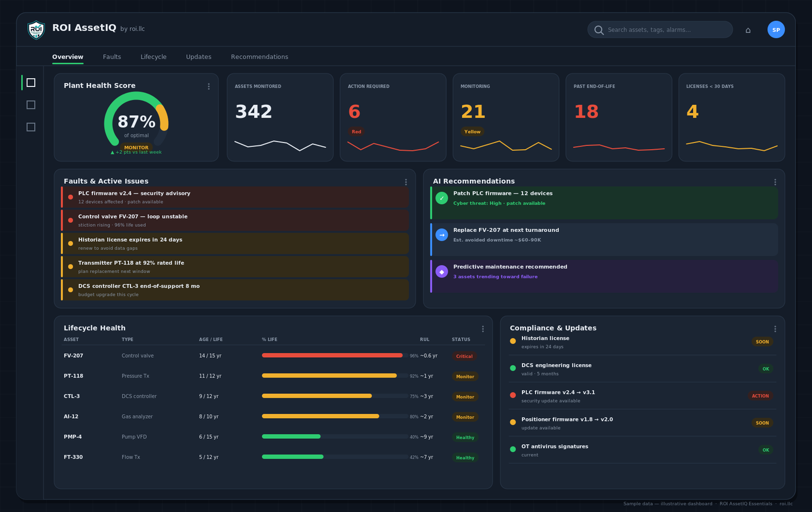Image resolution: width=812 pixels, height=512 pixels.
Task: Click yellow dot beside Positioner firmware update
Action: (513, 422)
